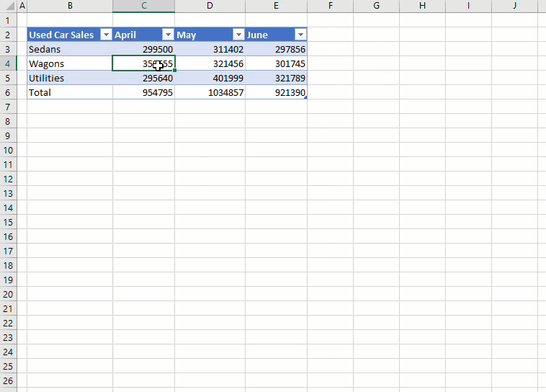Click the table resize handle below June total
Screen dimensions: 546x392
pyautogui.click(x=306, y=98)
